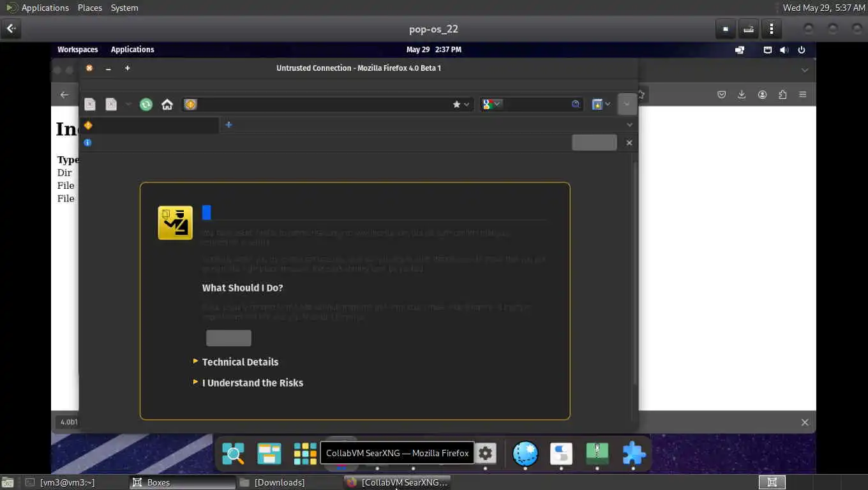This screenshot has height=490, width=868.
Task: Open Workspaces in Pop!_OS top bar
Action: [78, 49]
